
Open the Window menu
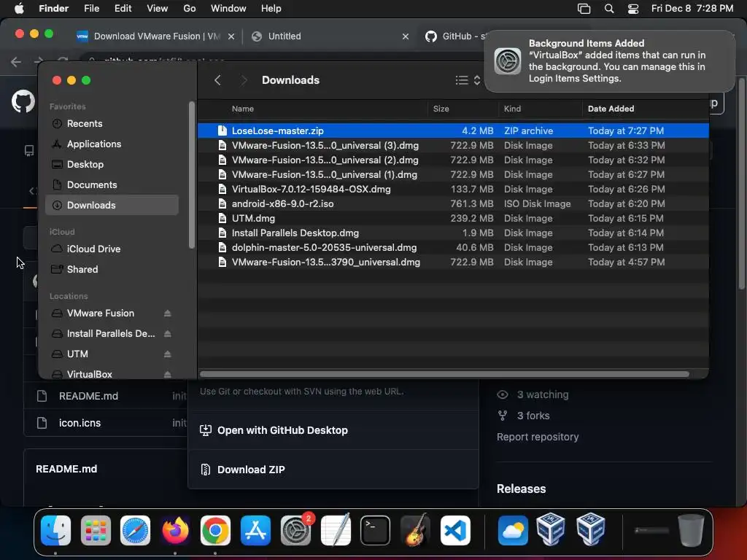(x=228, y=9)
